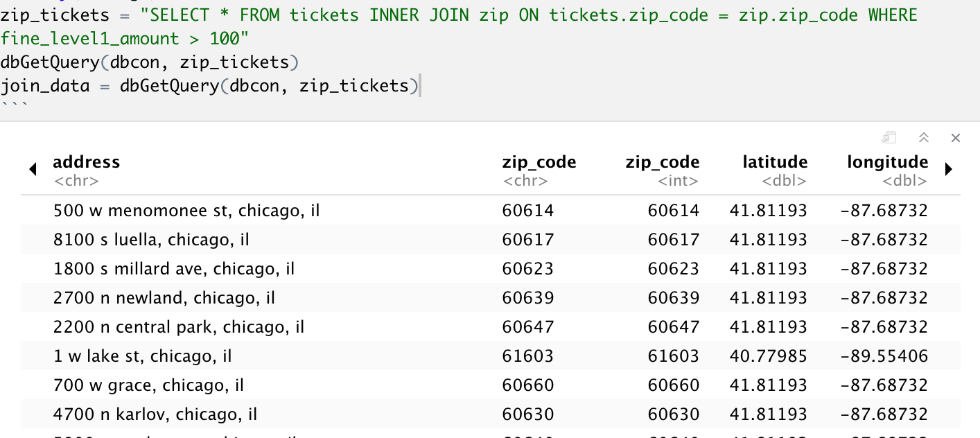Click longitude value -89.55406
This screenshot has width=980, height=438.
click(x=884, y=356)
